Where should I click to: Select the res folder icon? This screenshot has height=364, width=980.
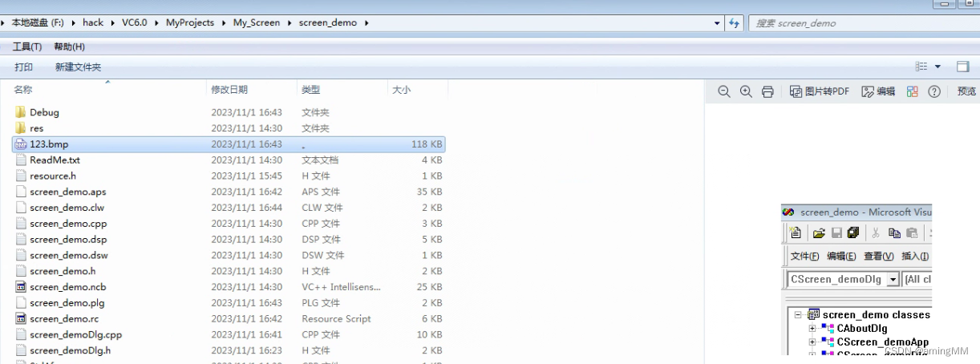pyautogui.click(x=21, y=128)
